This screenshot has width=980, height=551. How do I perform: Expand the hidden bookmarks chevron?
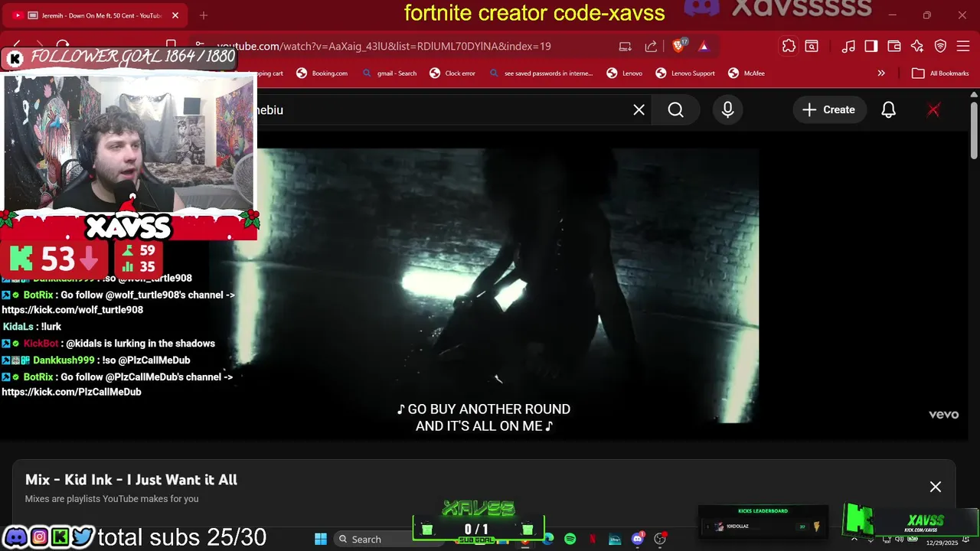point(881,73)
